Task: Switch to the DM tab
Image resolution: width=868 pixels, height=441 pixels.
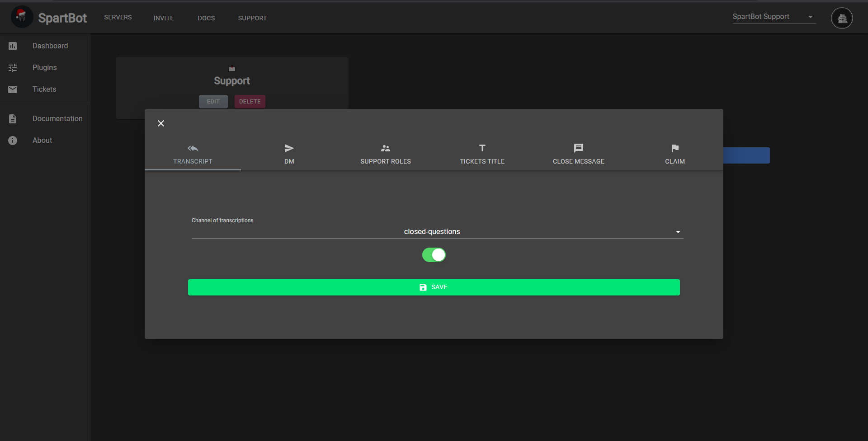Action: click(289, 154)
